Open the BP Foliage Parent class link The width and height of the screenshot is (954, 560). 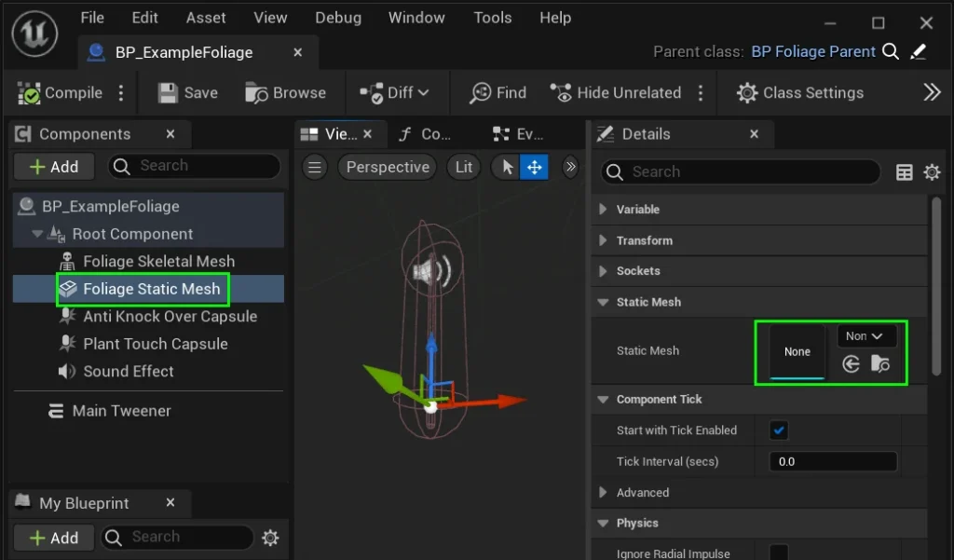click(x=812, y=51)
